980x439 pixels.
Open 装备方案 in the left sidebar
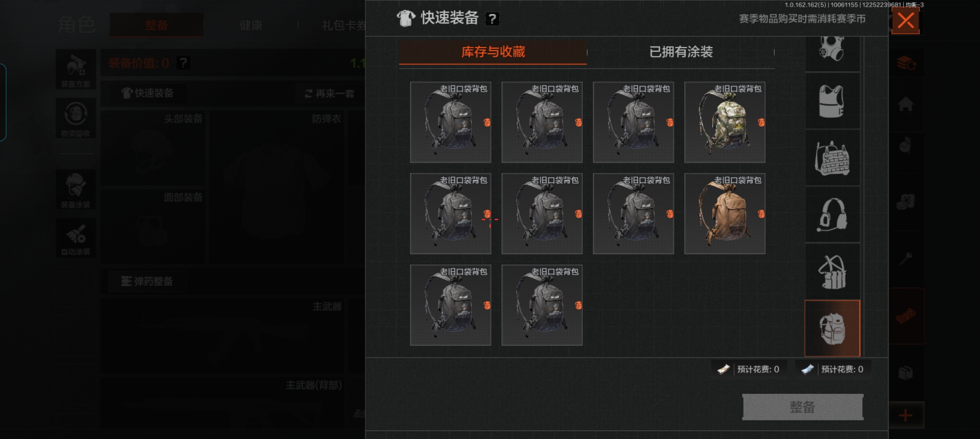(x=76, y=70)
